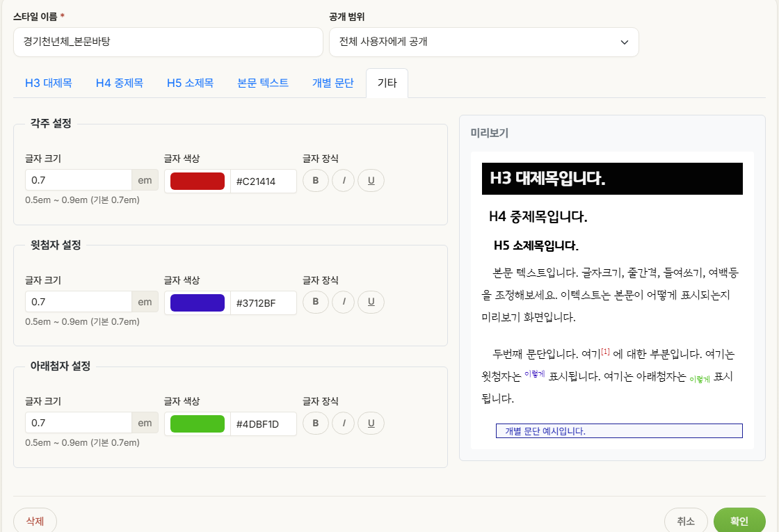Click the 취소 cancel button
This screenshot has width=779, height=532.
(x=686, y=521)
